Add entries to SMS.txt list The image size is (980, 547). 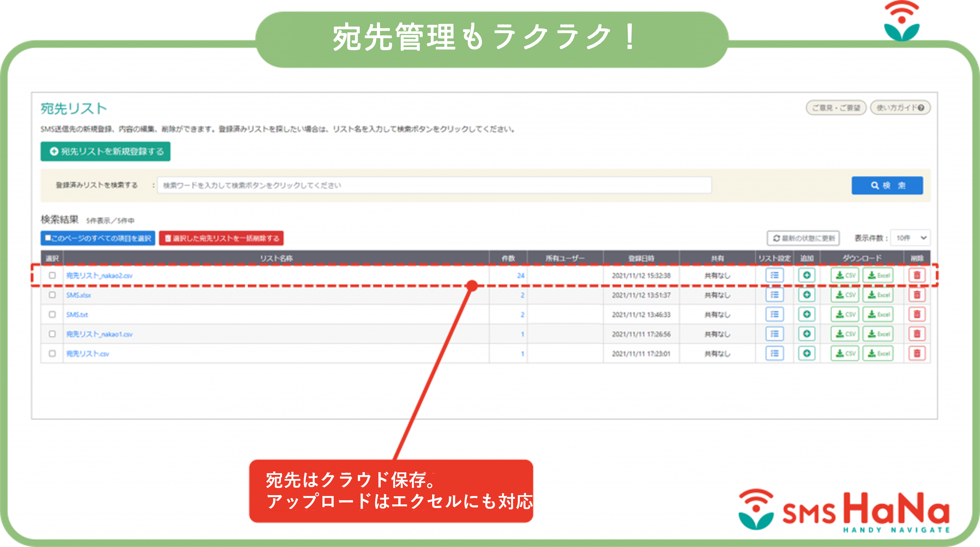pyautogui.click(x=807, y=314)
